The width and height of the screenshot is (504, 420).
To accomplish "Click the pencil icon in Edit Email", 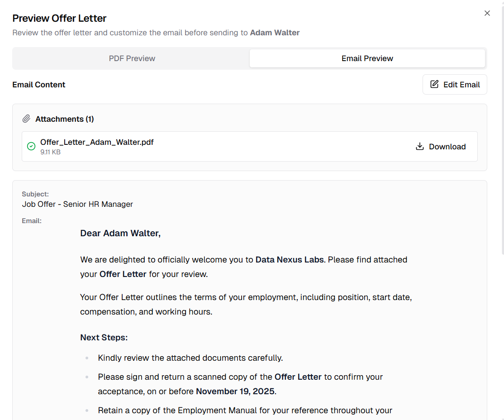I will [434, 85].
